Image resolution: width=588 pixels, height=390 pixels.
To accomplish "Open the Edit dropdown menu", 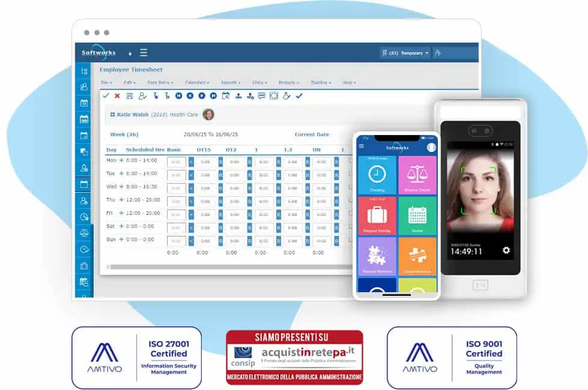I will tap(129, 82).
